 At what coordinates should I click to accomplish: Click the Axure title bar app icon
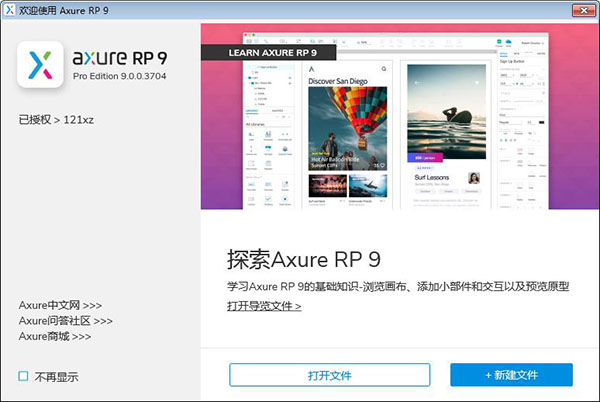pos(9,10)
